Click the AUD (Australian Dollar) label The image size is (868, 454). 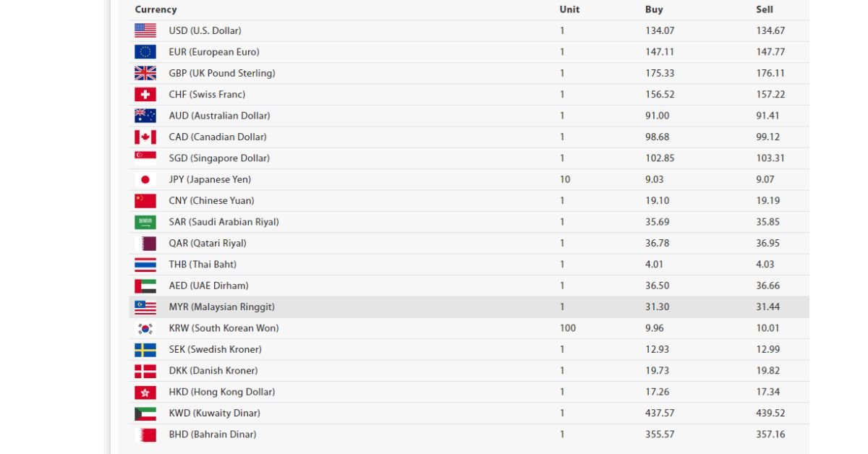[219, 116]
